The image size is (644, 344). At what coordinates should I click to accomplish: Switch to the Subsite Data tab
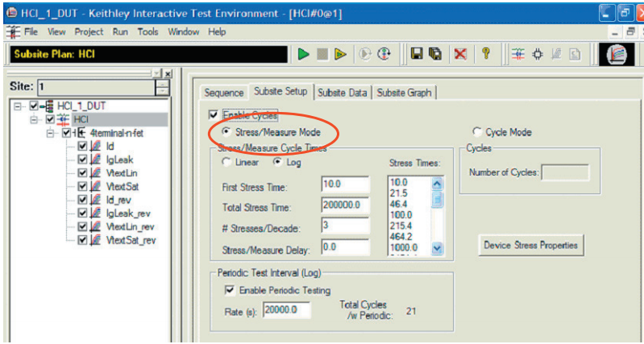point(342,93)
